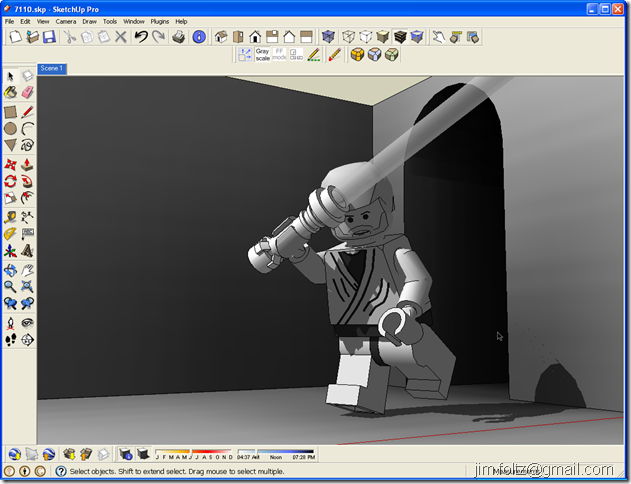
Task: Pick the Push/Pull tool
Action: (27, 165)
